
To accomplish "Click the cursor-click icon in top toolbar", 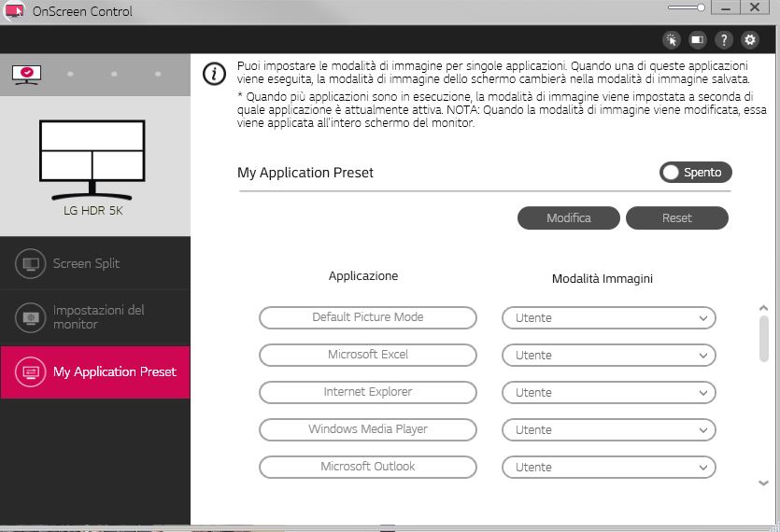I will pos(671,39).
